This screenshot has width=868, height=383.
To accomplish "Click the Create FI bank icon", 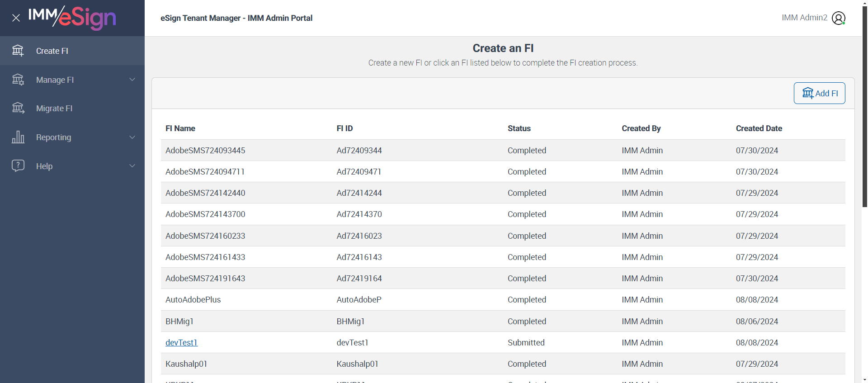I will click(18, 51).
